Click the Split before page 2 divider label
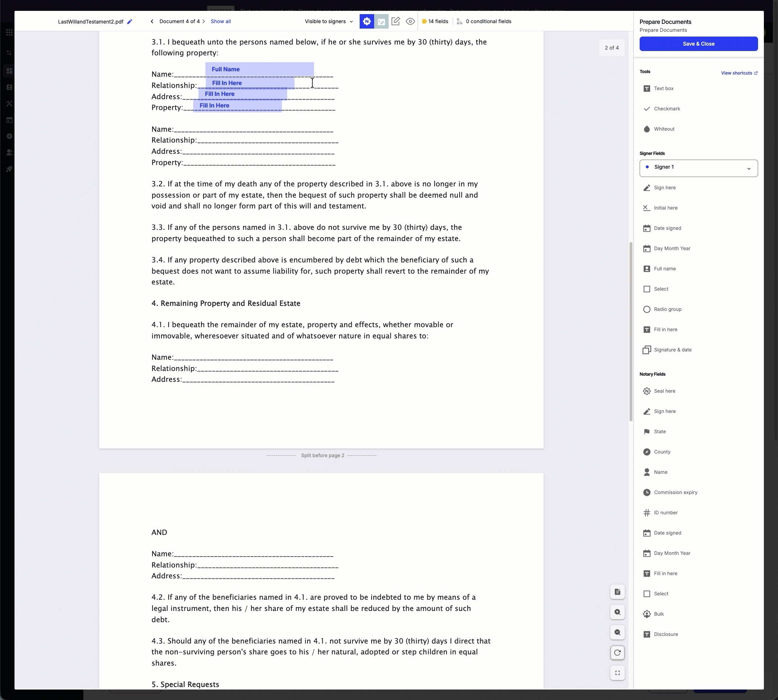Image resolution: width=778 pixels, height=700 pixels. click(323, 456)
